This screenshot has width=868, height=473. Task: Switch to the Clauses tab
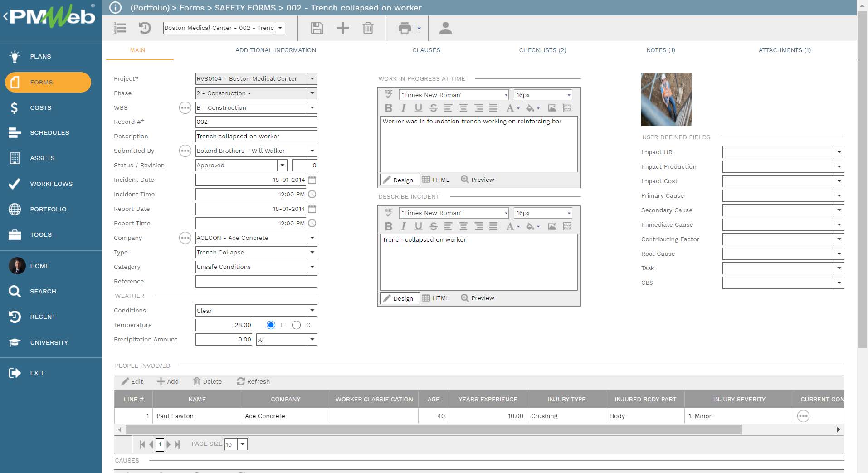pos(426,50)
